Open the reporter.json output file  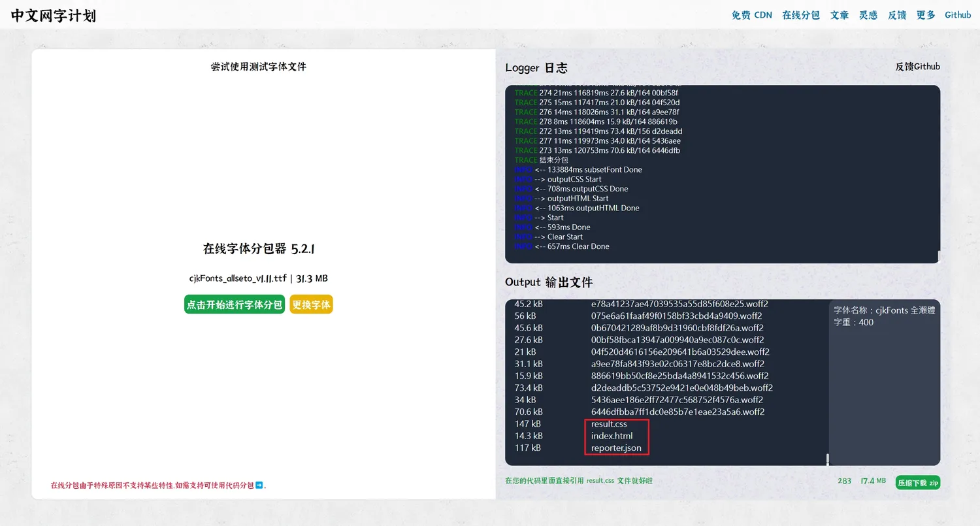pyautogui.click(x=617, y=448)
